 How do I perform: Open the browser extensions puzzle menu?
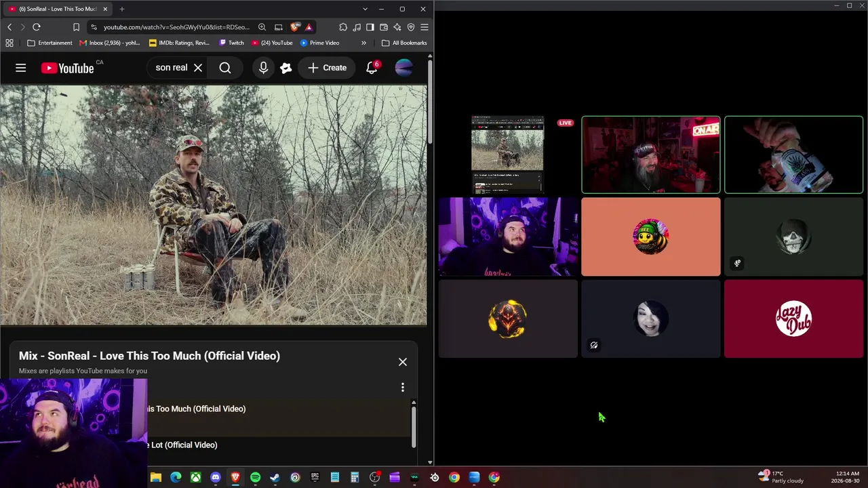pos(343,27)
